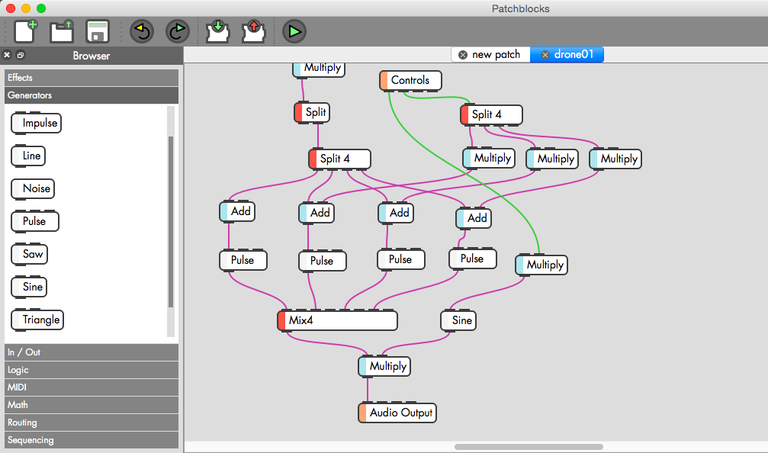Screen dimensions: 768x453
Task: Select the Sine generator in Browser
Action: (x=29, y=287)
